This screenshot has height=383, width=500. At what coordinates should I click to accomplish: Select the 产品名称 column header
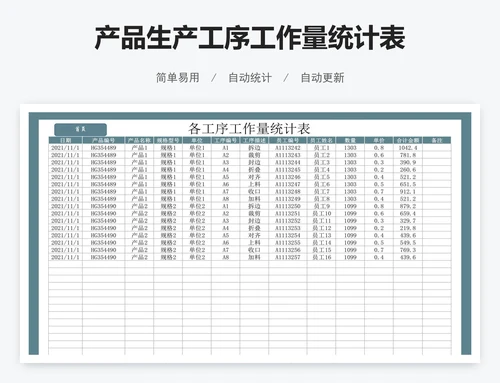click(139, 140)
